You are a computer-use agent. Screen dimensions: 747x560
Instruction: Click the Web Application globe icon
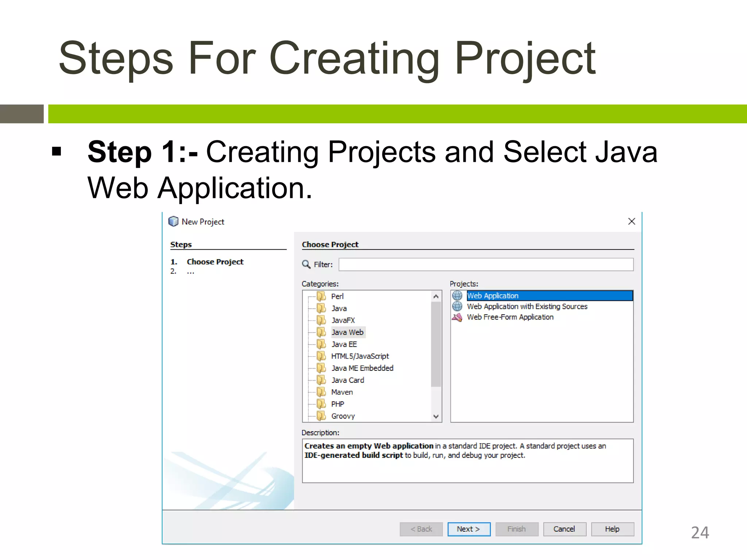[x=457, y=295]
